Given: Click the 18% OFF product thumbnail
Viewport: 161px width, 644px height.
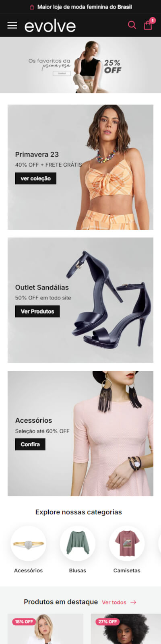Looking at the screenshot, I should 45,629.
